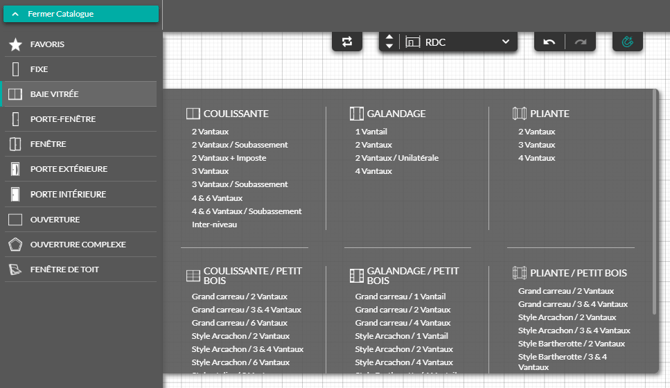
Task: Choose 3 Vantaux / Soubassement
Action: 239,185
